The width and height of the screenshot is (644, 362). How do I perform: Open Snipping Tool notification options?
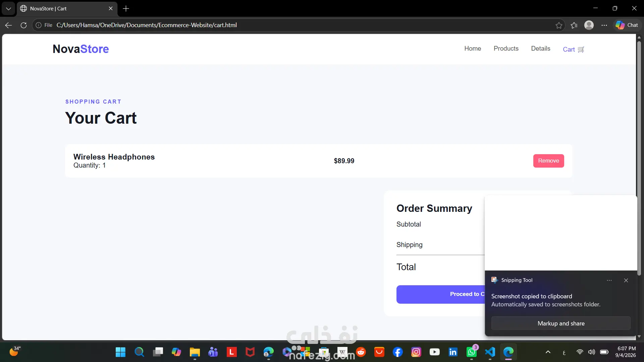click(609, 280)
